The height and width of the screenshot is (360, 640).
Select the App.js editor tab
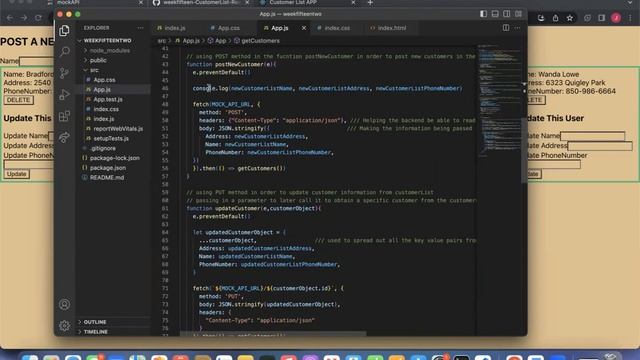click(280, 28)
